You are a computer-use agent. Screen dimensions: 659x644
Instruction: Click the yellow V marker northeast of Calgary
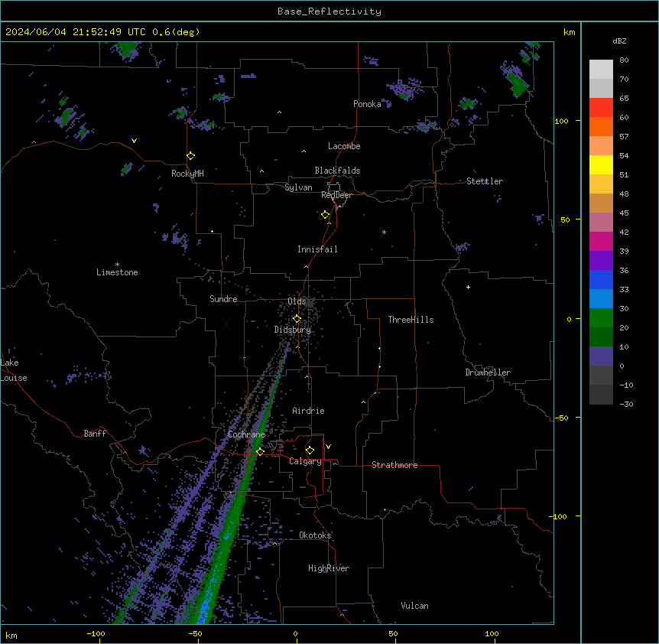tap(328, 447)
